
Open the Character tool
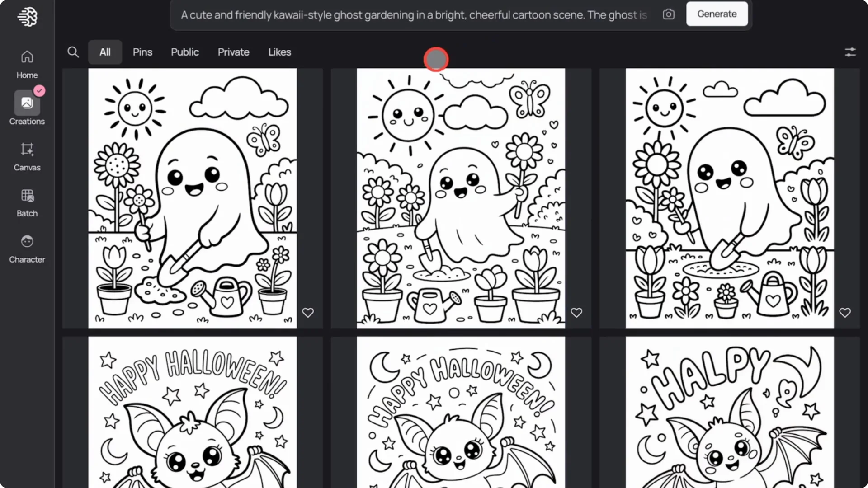click(x=27, y=248)
